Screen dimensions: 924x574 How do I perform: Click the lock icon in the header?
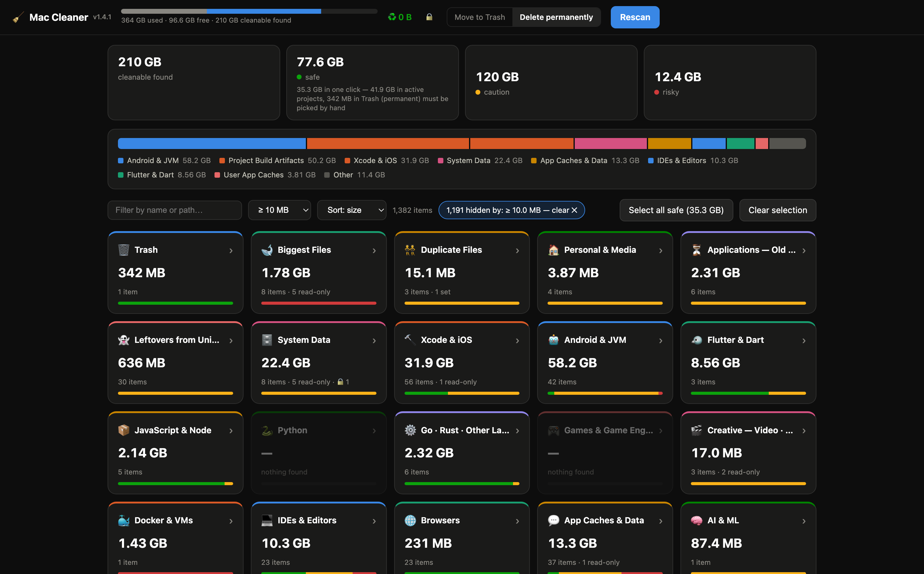tap(429, 17)
